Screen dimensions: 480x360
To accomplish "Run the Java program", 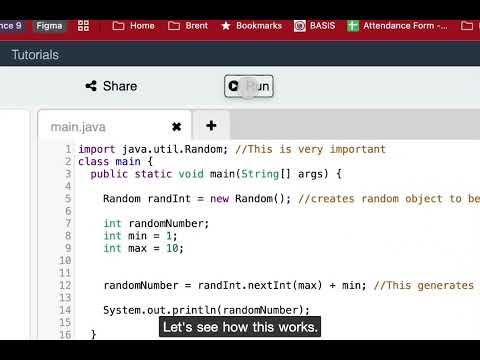I will click(249, 86).
